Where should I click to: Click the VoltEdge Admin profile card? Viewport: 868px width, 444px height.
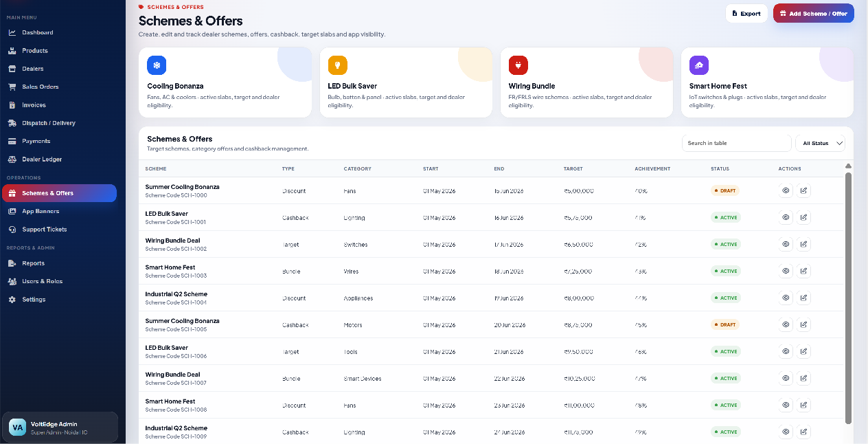tap(60, 428)
